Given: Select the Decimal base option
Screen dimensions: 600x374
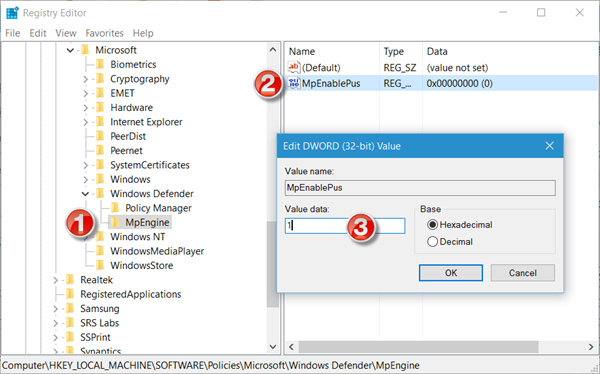Looking at the screenshot, I should coord(432,242).
